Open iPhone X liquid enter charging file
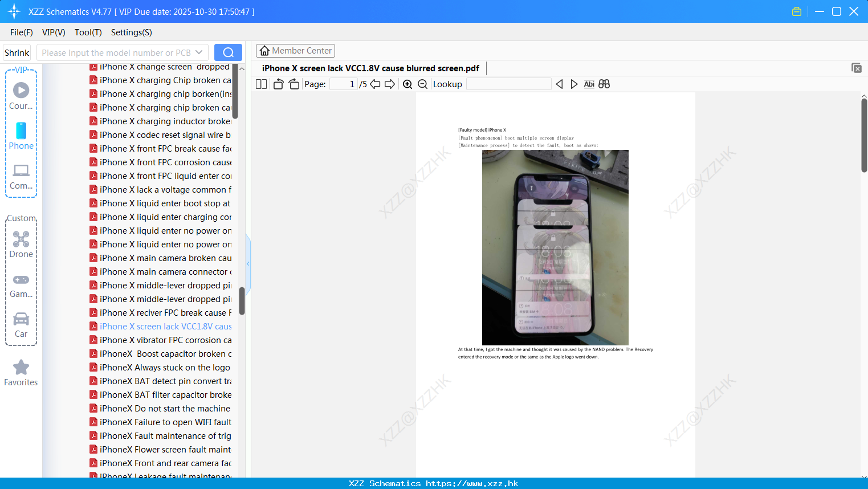The width and height of the screenshot is (868, 489). pos(160,217)
